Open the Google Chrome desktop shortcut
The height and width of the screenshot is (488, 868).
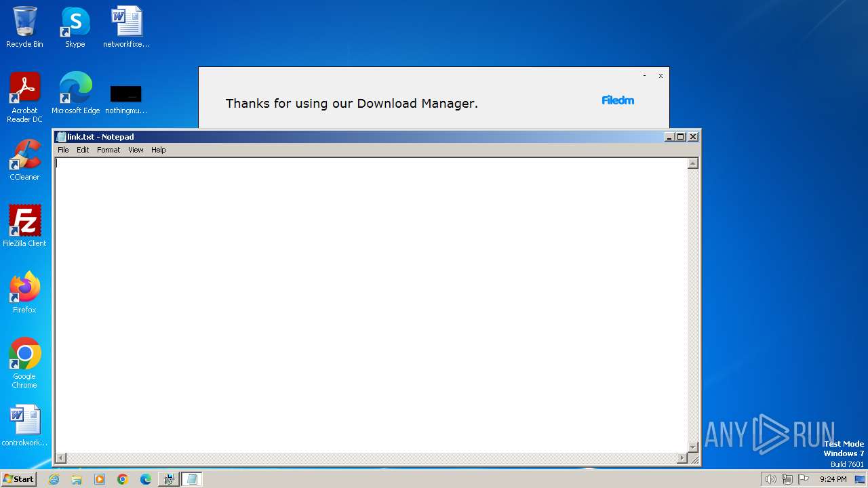pyautogui.click(x=24, y=363)
